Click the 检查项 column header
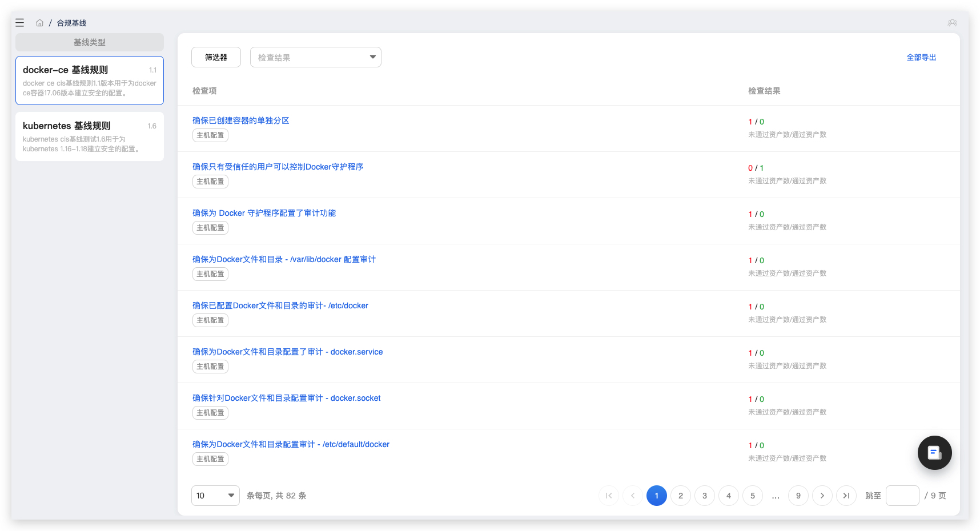Screen dimensions: 980x531 coord(204,91)
